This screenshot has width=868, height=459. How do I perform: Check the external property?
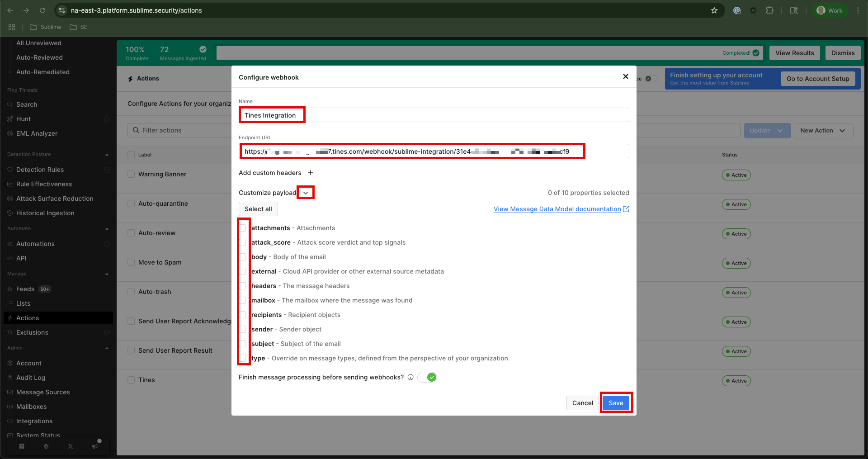pos(243,271)
